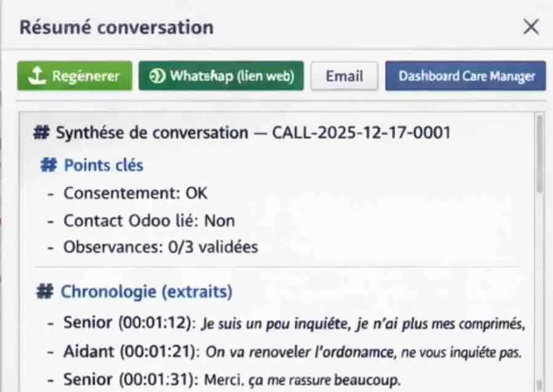The width and height of the screenshot is (553, 392).
Task: Click the Observances: 0/3 validées line
Action: pyautogui.click(x=160, y=247)
